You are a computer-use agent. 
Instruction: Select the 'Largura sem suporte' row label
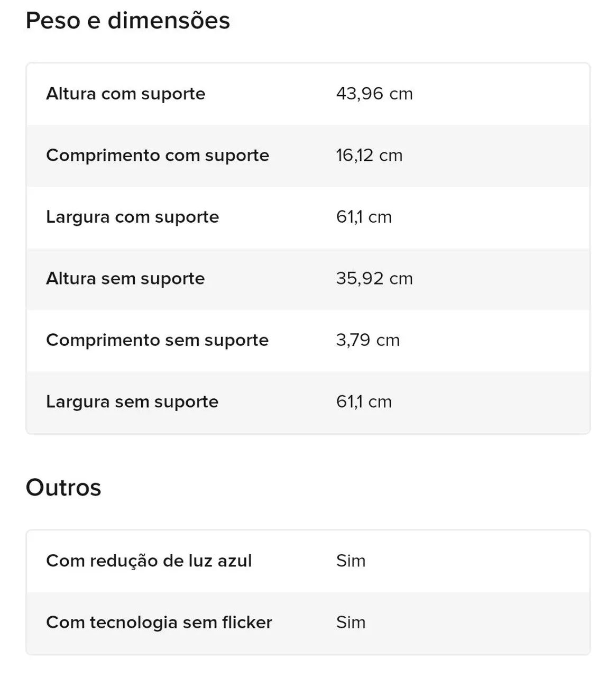coord(132,402)
